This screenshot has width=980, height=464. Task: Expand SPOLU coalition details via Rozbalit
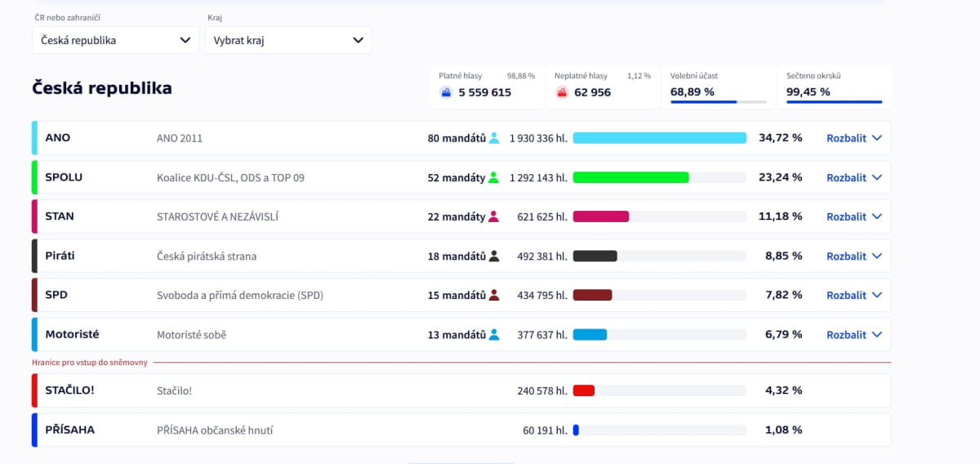click(853, 177)
